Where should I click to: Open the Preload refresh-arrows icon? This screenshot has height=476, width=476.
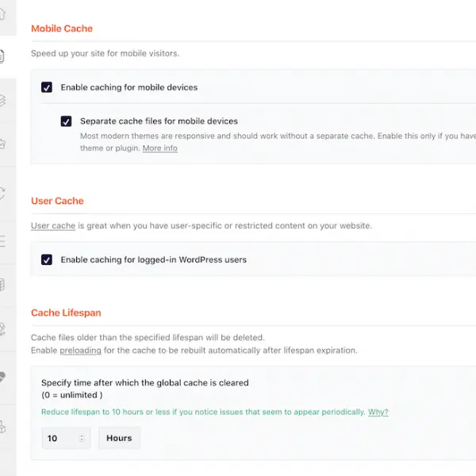point(4,192)
